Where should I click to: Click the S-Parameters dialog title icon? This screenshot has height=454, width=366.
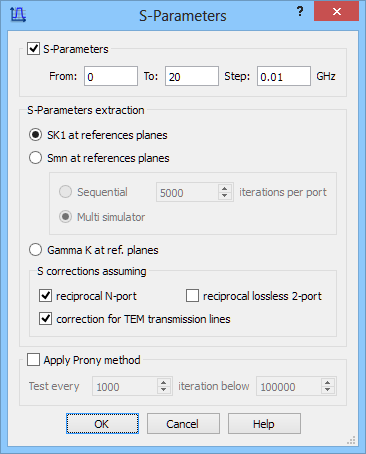(18, 15)
